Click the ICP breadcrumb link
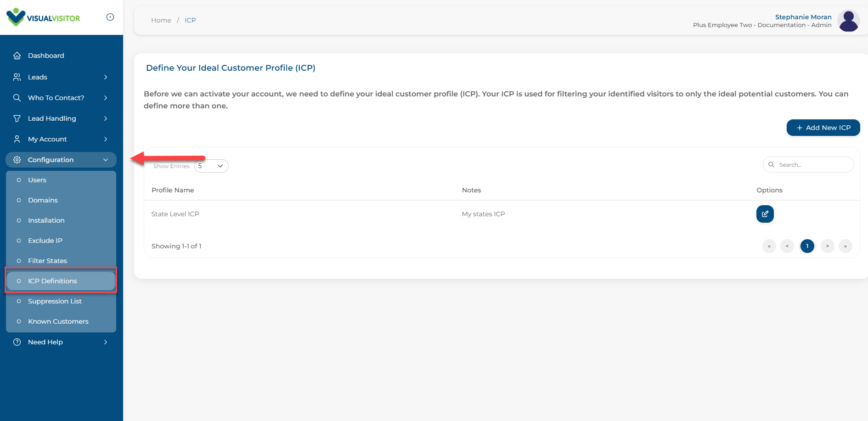The image size is (868, 421). click(x=190, y=20)
